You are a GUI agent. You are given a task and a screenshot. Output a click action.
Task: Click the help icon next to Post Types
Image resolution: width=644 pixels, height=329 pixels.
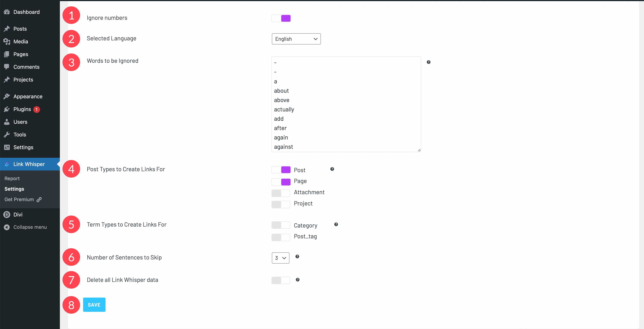pos(332,169)
